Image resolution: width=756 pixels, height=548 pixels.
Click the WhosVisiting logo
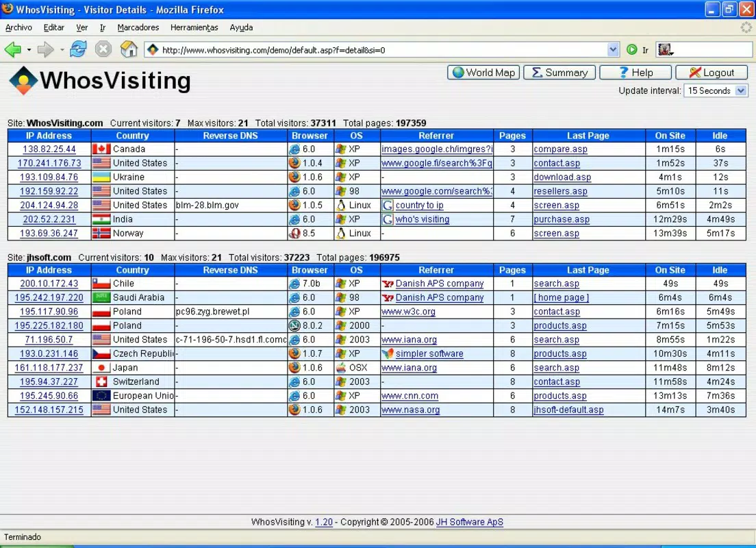point(100,81)
